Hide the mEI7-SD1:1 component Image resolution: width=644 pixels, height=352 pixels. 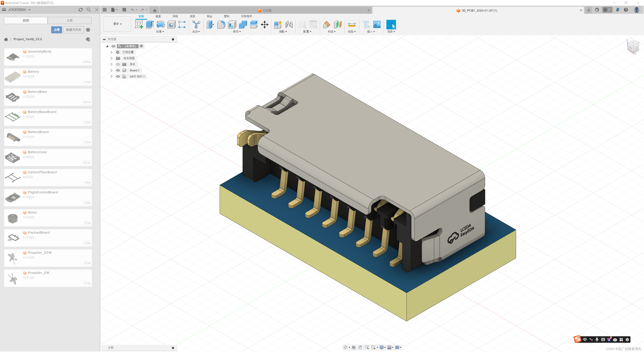[118, 76]
